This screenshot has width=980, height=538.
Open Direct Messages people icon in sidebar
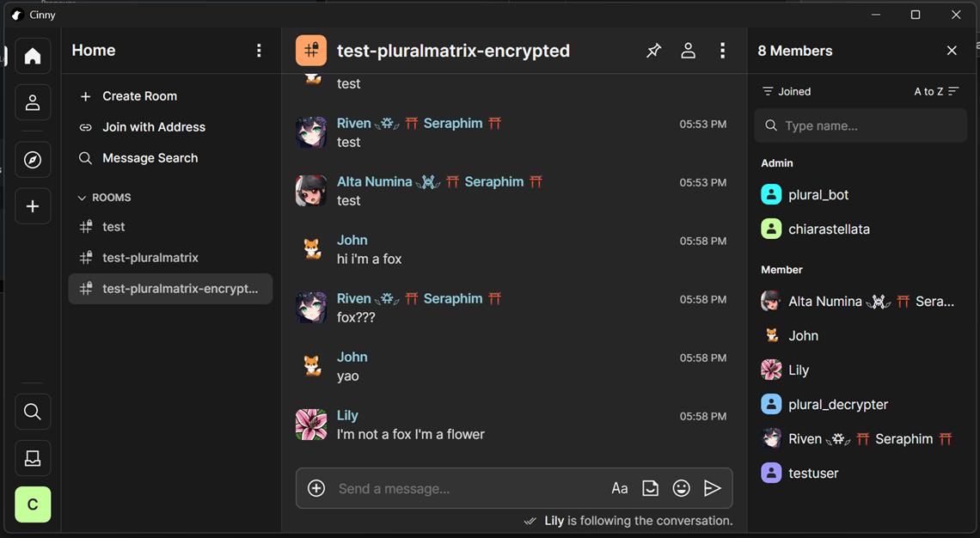tap(32, 102)
